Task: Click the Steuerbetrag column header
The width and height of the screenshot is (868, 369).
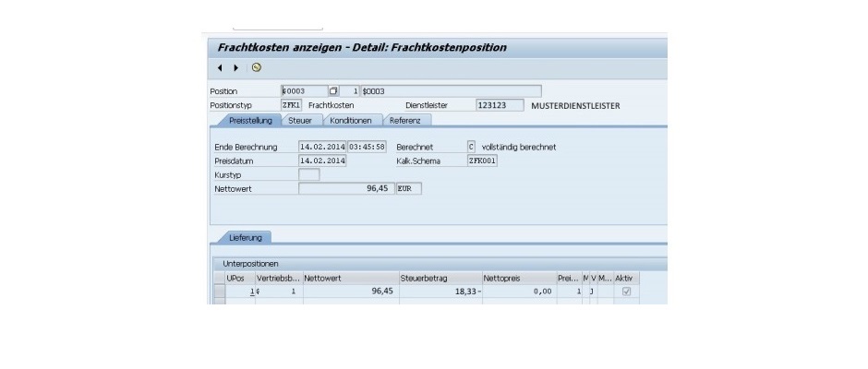Action: pos(439,278)
